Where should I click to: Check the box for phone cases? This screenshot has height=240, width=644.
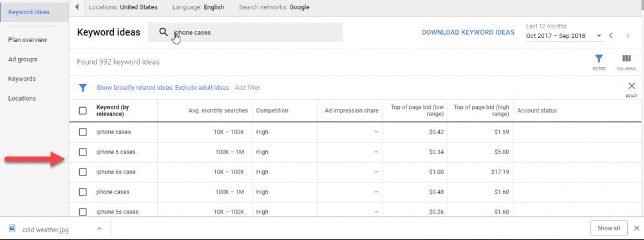[x=83, y=192]
